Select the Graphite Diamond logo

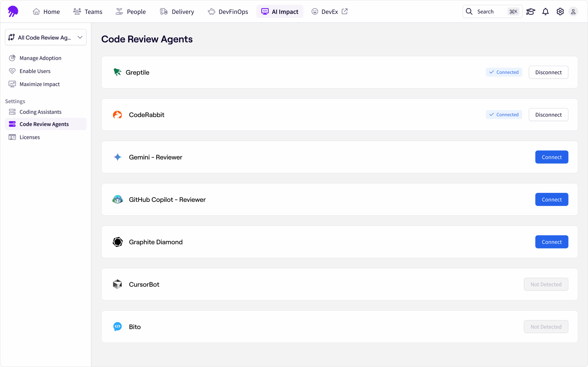click(118, 242)
